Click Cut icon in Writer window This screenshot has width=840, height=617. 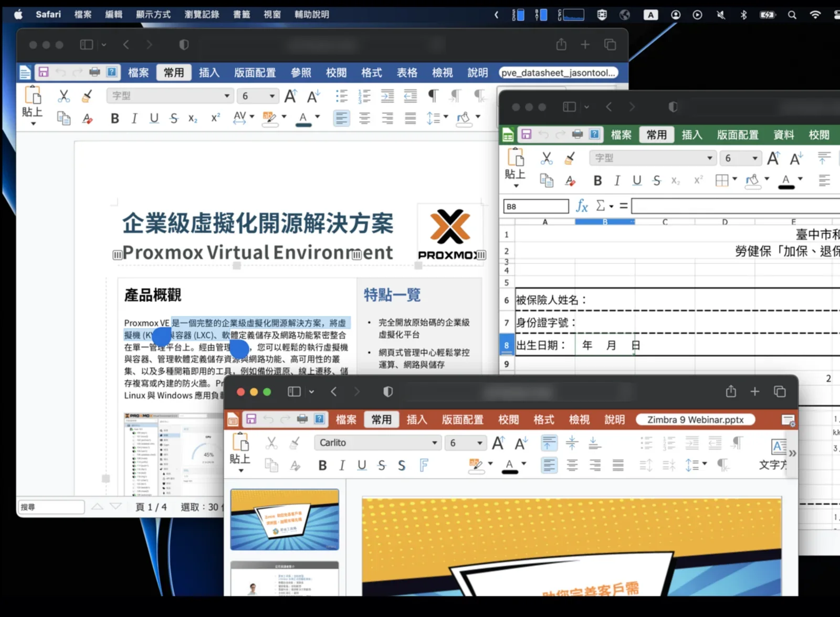pos(64,95)
